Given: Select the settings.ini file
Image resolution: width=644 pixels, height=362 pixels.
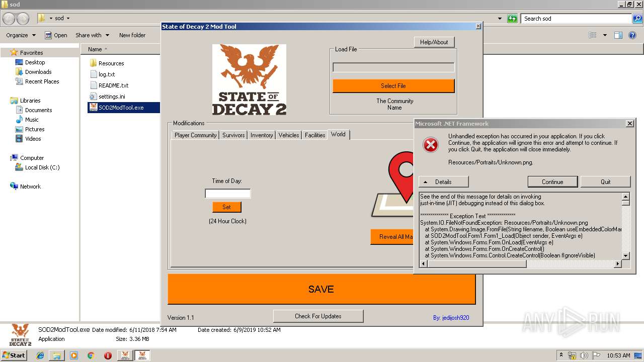Looking at the screenshot, I should tap(112, 97).
